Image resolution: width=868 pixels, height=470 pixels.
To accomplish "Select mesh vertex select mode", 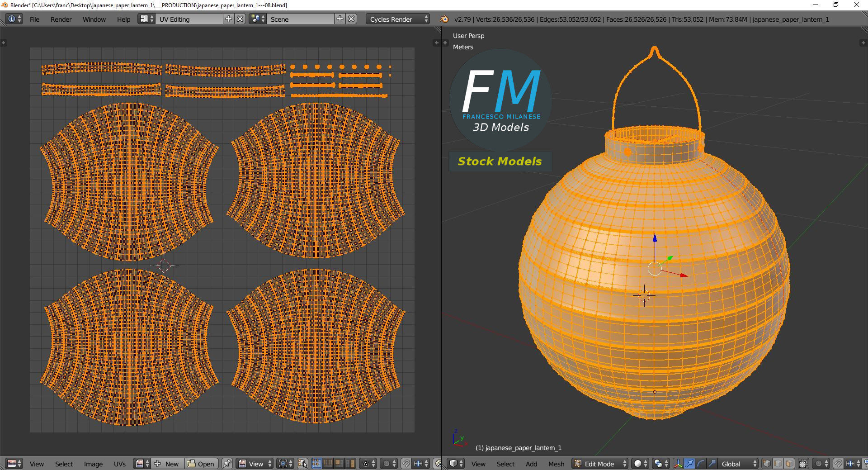I will pyautogui.click(x=767, y=464).
